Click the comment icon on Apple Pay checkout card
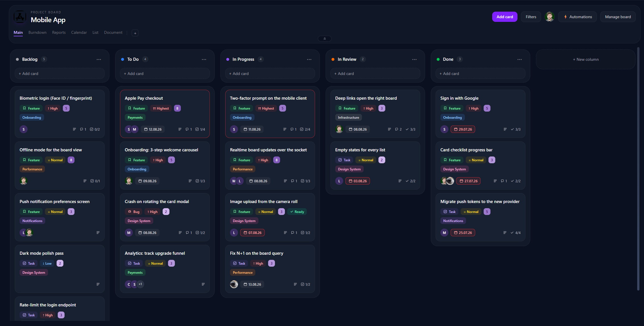Viewport: 644px width, 326px height. pos(187,129)
